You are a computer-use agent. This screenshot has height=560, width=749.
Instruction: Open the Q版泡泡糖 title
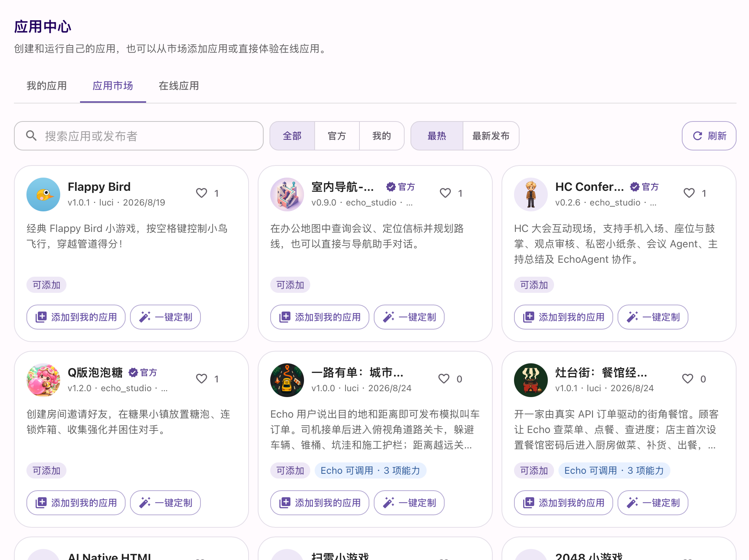pyautogui.click(x=95, y=372)
